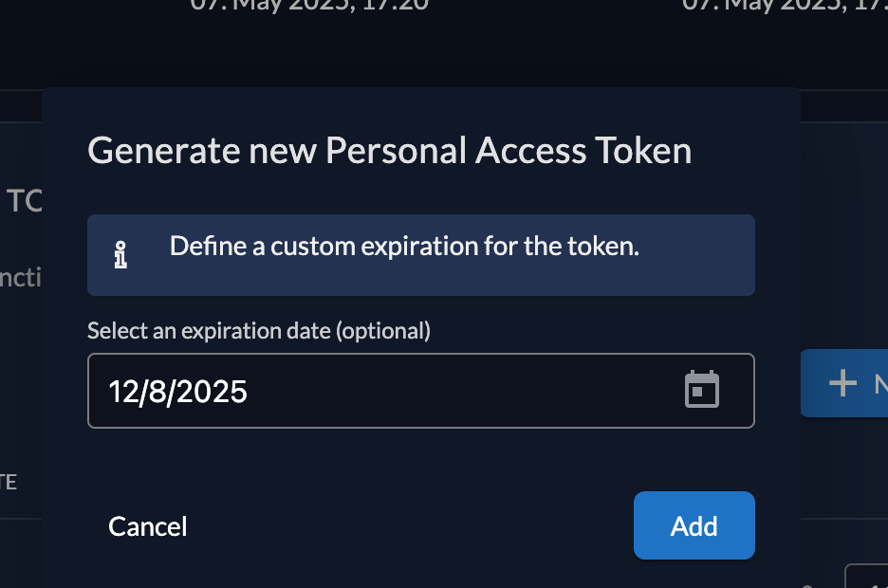Click empty dialog space between Cancel and Add
The image size is (888, 588).
[x=408, y=526]
